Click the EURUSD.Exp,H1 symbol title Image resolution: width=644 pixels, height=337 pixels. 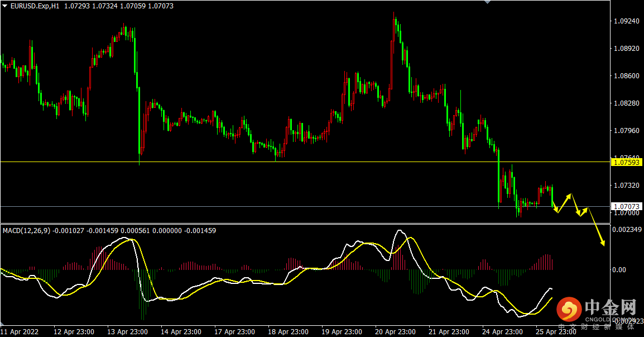pos(35,6)
